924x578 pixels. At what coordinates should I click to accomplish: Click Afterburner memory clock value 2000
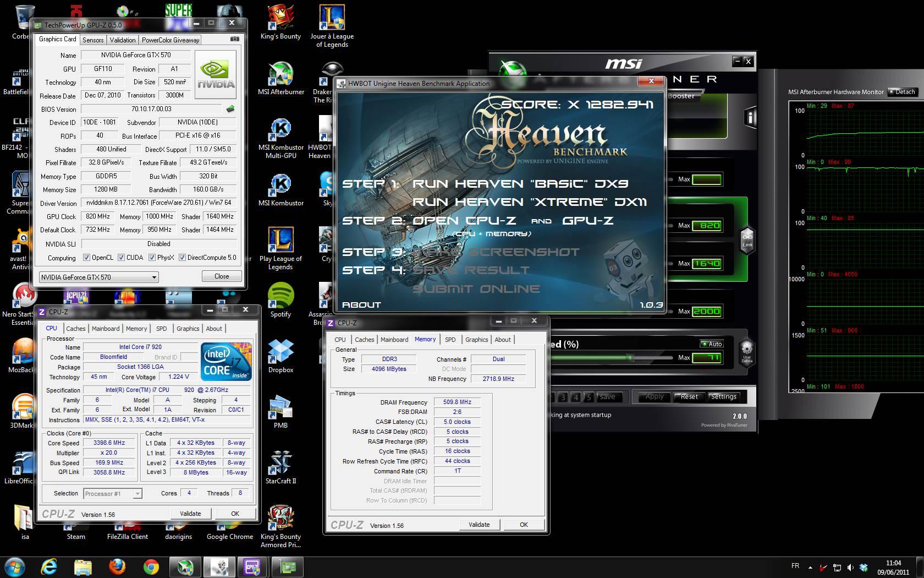tap(706, 311)
